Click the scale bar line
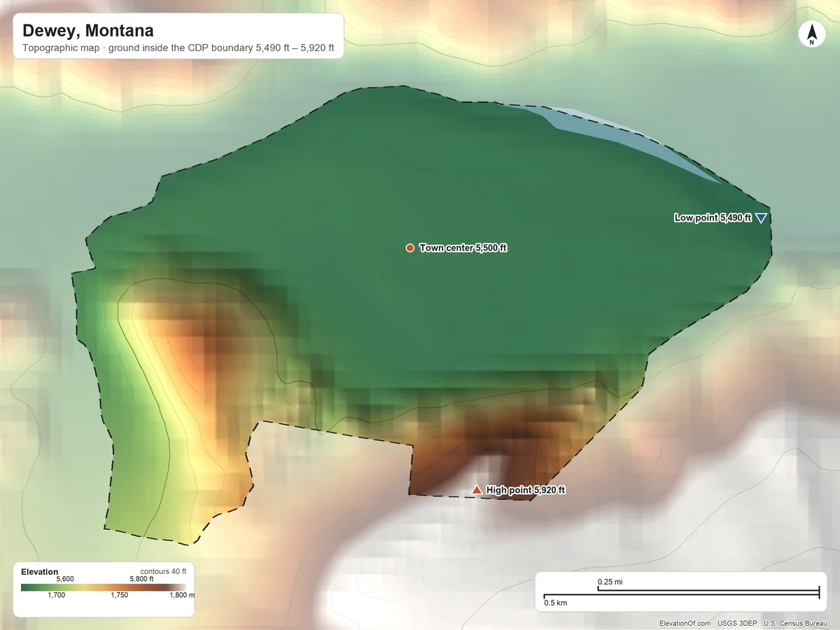Screen dimensions: 840x630 click(x=681, y=593)
